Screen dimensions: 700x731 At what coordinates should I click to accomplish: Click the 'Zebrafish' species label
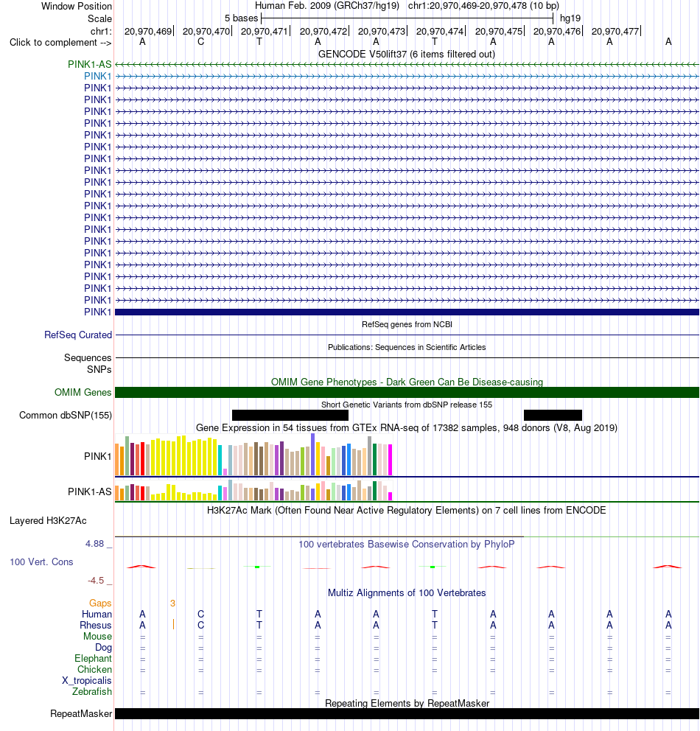[x=92, y=691]
